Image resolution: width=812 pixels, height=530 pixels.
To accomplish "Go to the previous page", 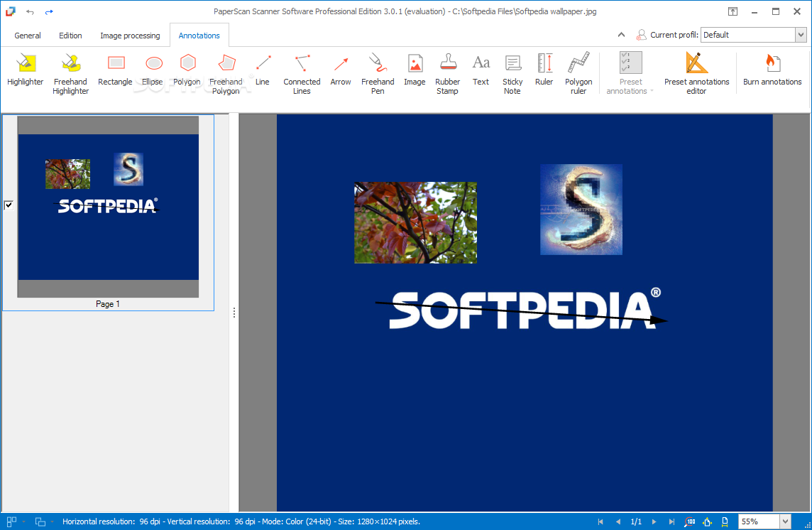I will click(x=618, y=521).
